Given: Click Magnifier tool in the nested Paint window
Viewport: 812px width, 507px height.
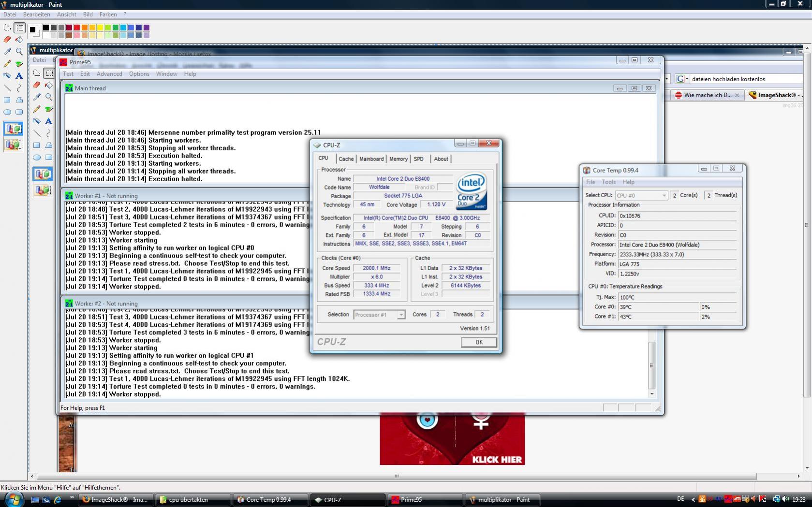Looking at the screenshot, I should coord(49,97).
